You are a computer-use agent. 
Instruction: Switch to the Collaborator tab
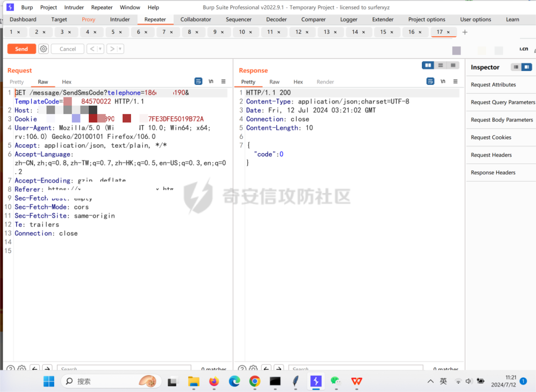[196, 19]
